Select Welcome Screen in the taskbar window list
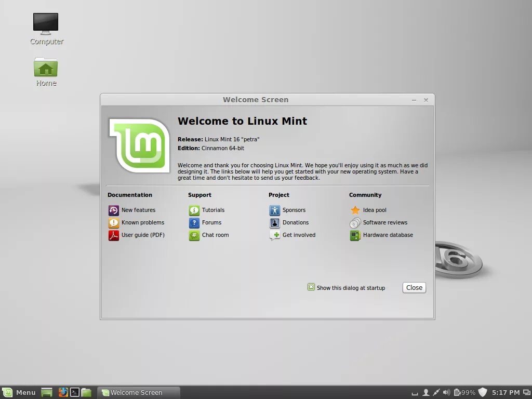 138,393
